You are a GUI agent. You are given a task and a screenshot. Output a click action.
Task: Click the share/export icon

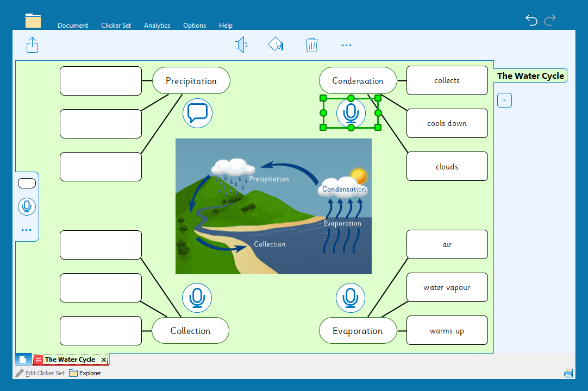coord(33,45)
